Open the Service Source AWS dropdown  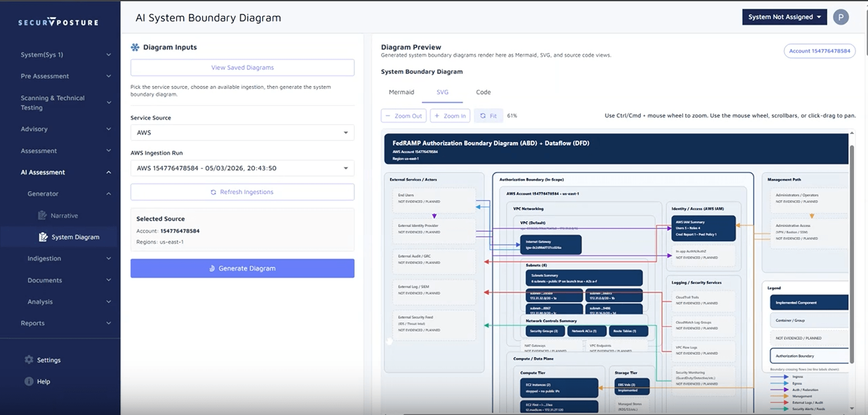tap(242, 133)
